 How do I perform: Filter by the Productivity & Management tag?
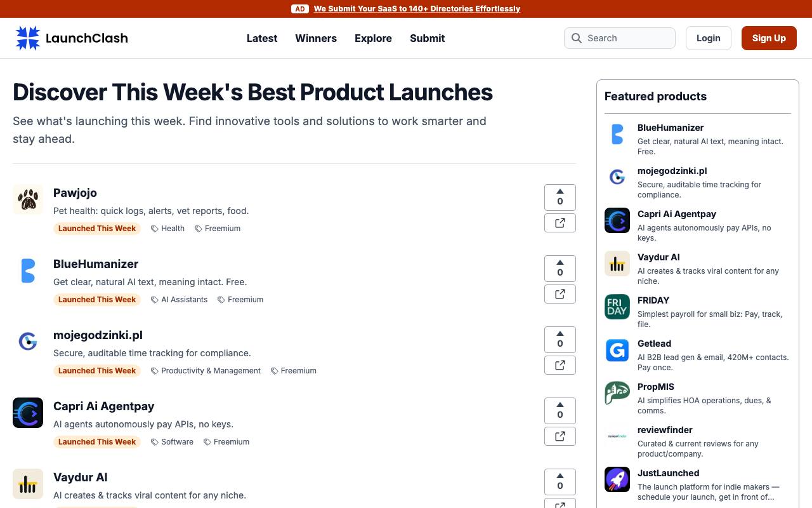(206, 371)
